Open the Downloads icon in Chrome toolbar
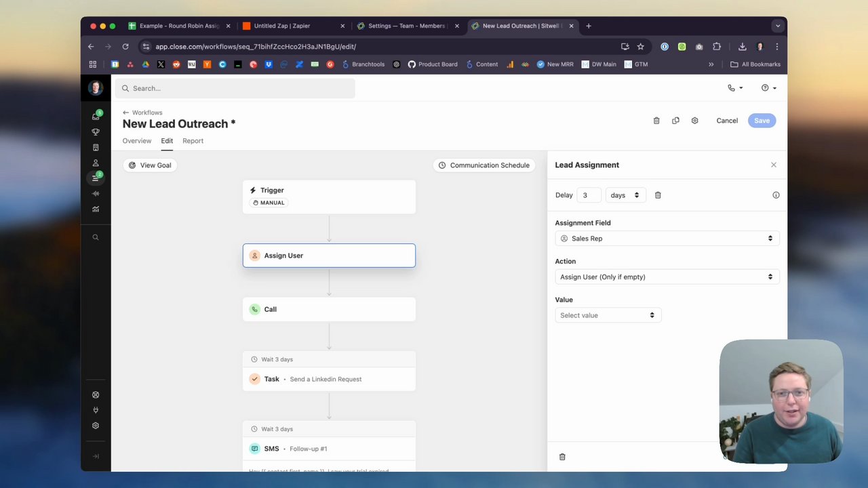This screenshot has width=868, height=488. pyautogui.click(x=743, y=47)
